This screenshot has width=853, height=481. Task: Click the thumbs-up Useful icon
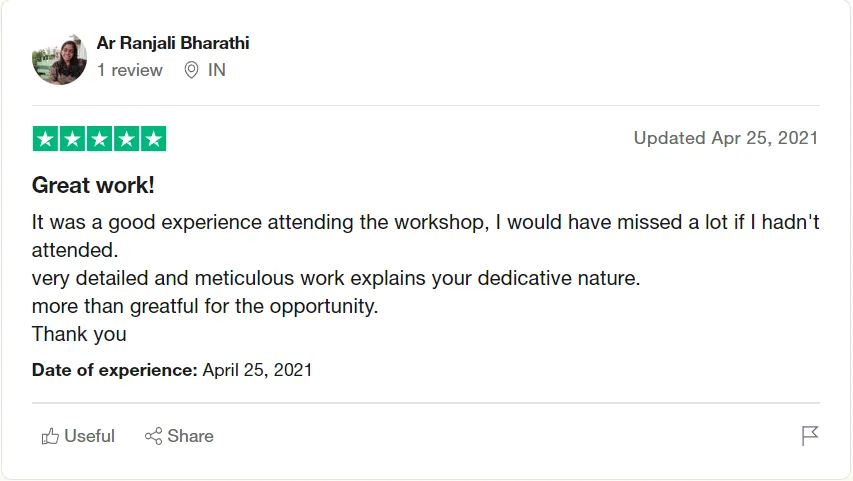point(50,436)
